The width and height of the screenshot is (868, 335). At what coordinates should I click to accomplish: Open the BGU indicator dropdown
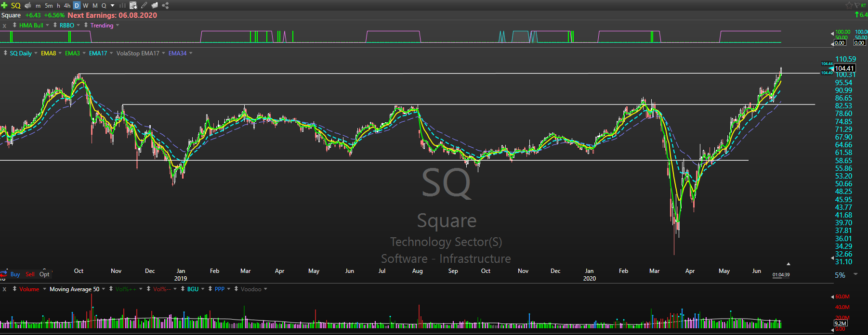click(x=203, y=289)
